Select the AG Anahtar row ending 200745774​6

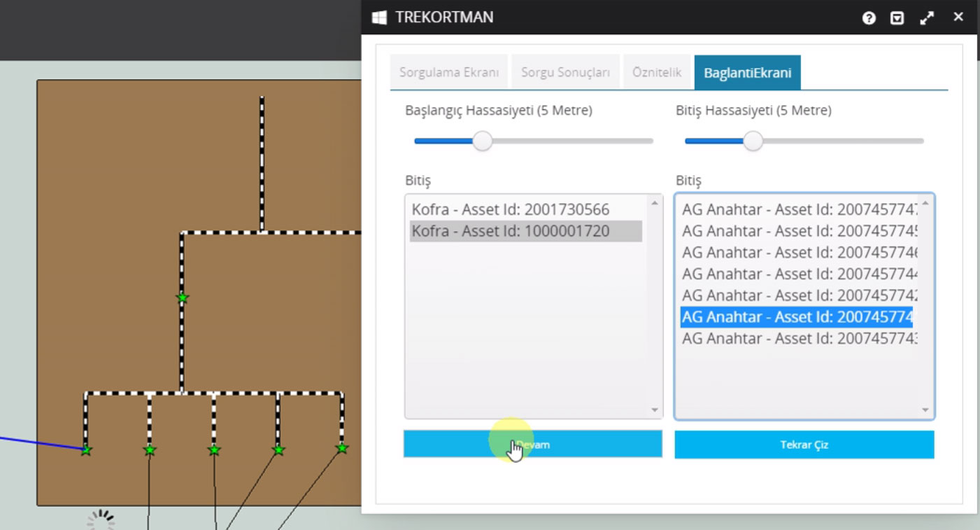pos(797,252)
